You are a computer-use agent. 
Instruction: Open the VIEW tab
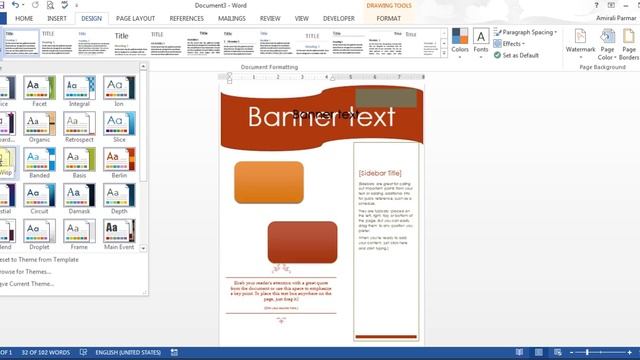pos(302,18)
